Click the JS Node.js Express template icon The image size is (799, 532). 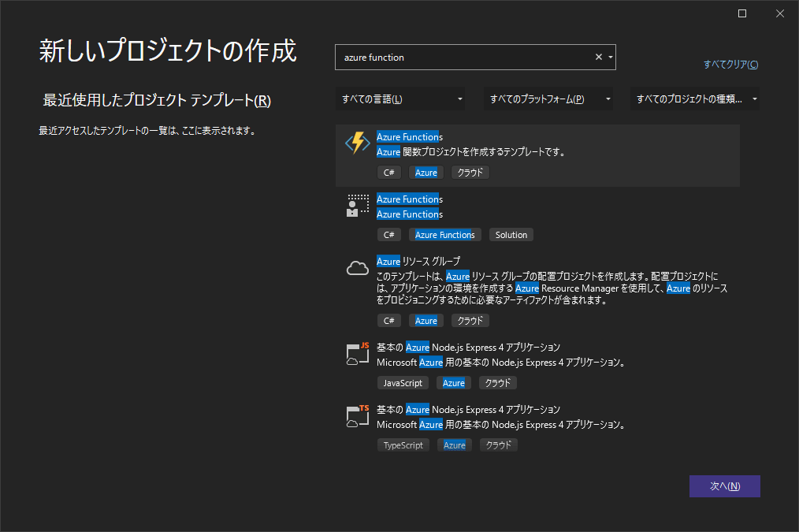tap(358, 354)
